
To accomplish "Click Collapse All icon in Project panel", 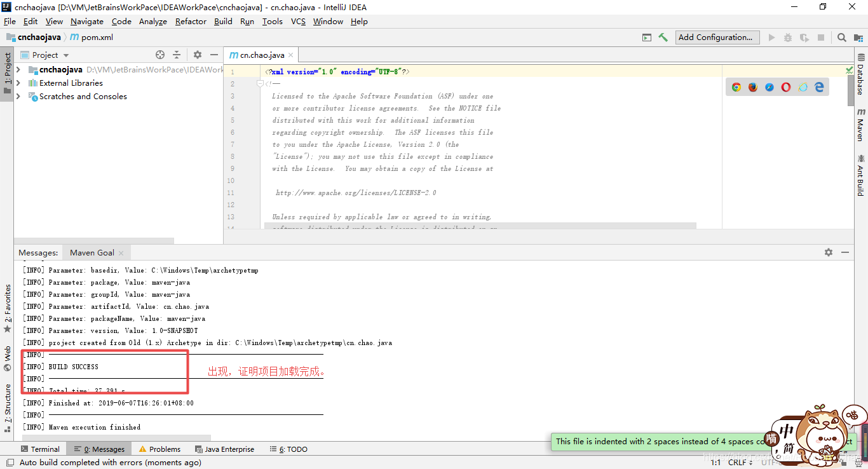I will 177,55.
